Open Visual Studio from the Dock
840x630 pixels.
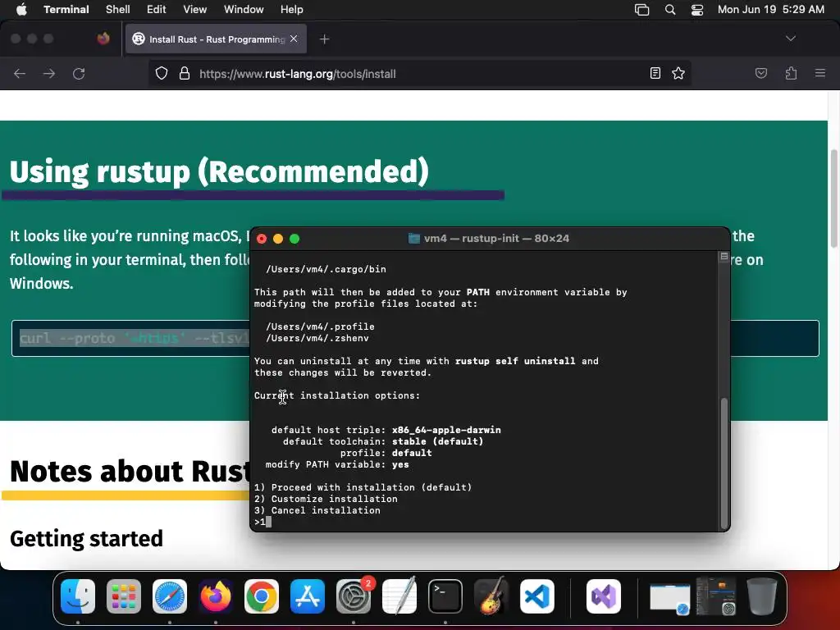604,596
